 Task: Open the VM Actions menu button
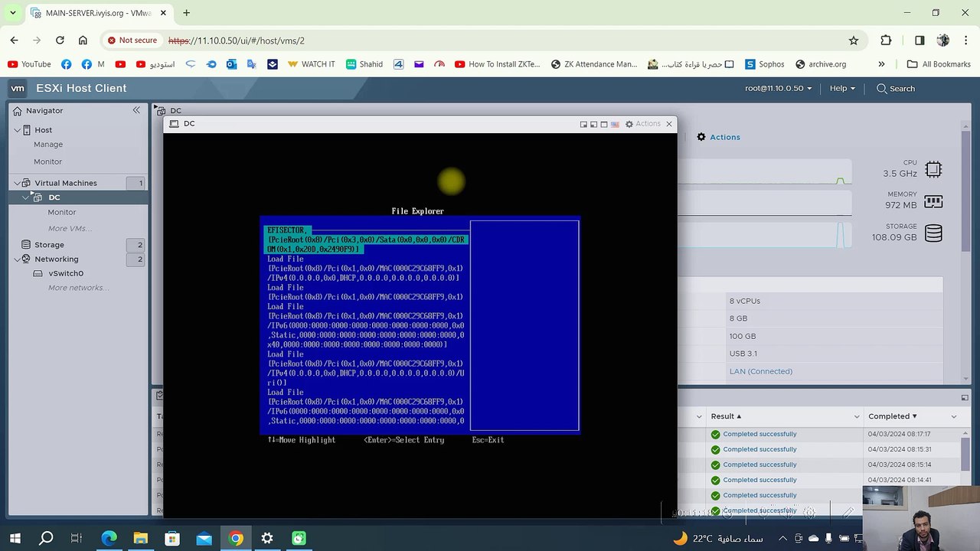point(718,137)
